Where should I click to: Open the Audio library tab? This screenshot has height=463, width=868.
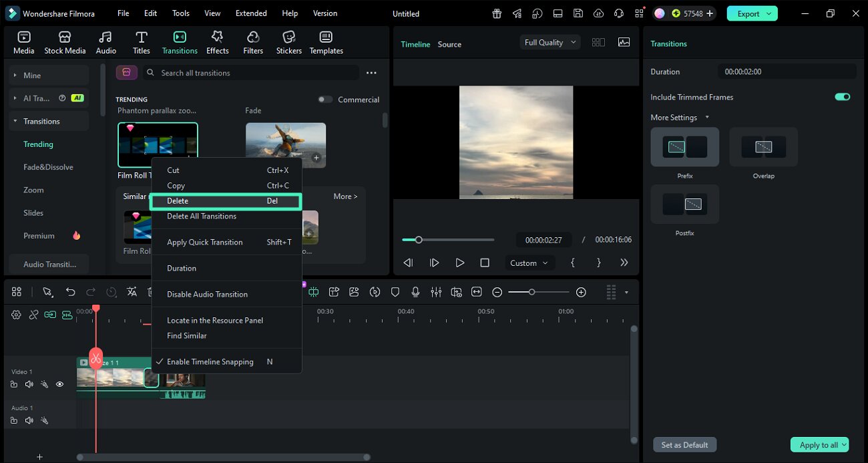click(x=105, y=43)
